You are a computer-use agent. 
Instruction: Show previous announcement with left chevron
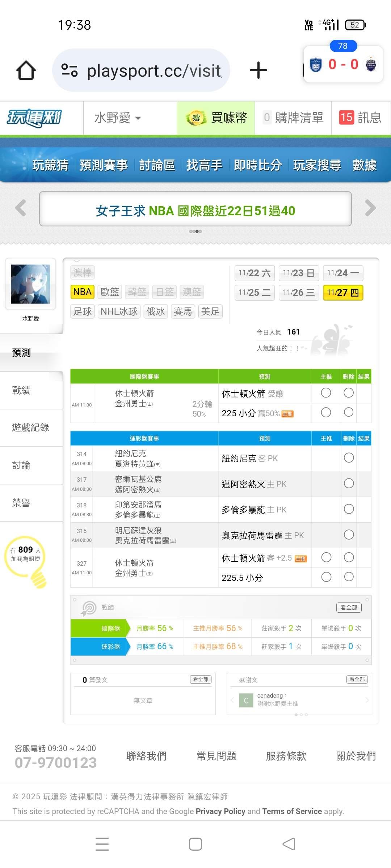point(21,208)
